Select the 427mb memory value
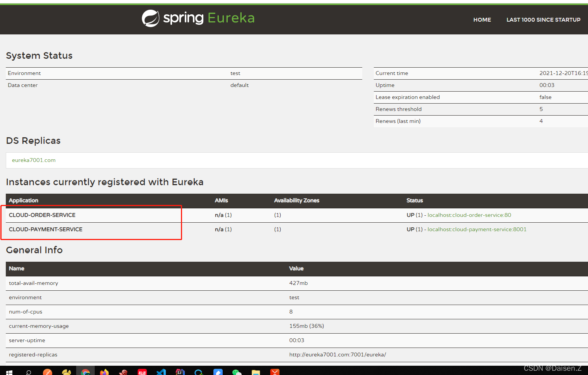This screenshot has width=588, height=375. [298, 283]
